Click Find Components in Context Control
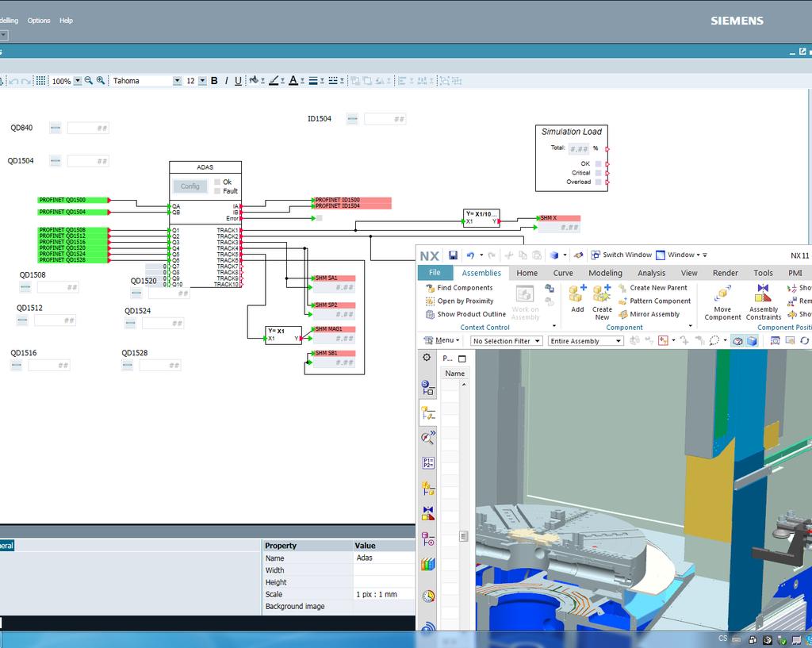 pos(459,288)
